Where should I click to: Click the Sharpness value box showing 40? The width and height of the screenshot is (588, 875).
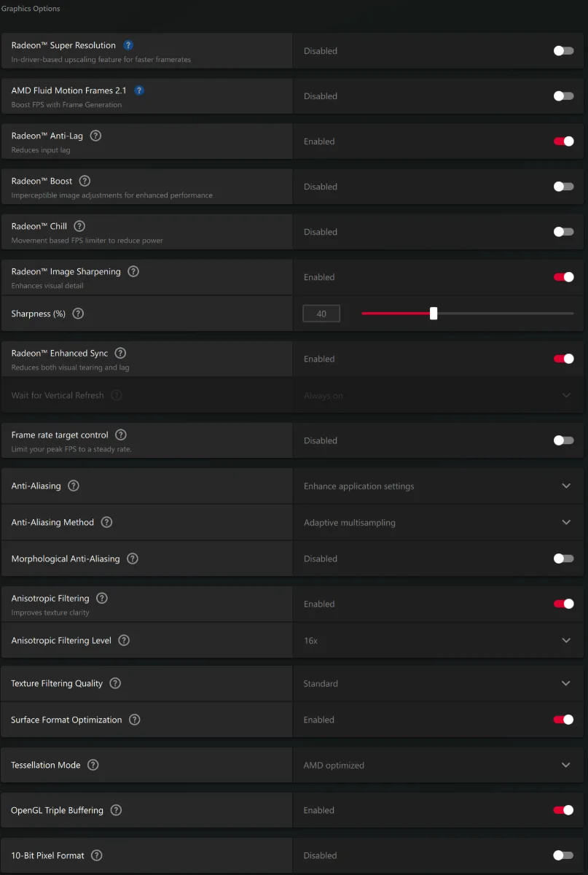pyautogui.click(x=321, y=314)
